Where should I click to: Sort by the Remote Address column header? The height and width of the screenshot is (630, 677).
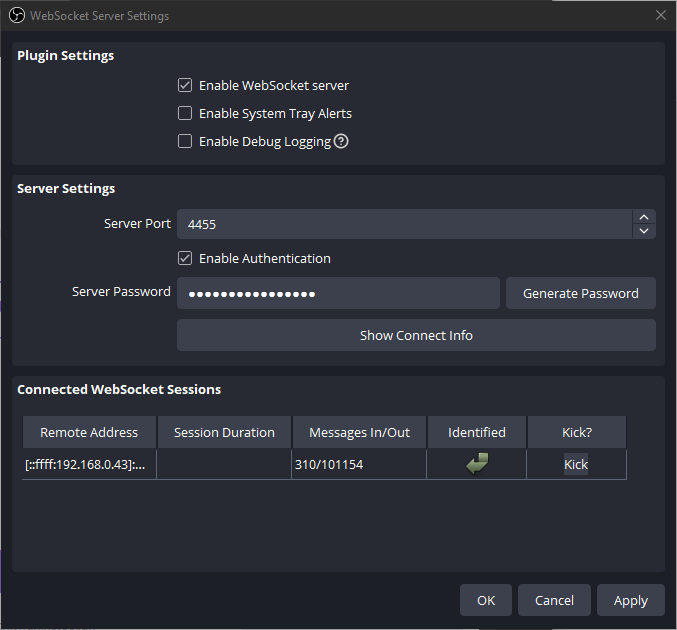[x=89, y=432]
